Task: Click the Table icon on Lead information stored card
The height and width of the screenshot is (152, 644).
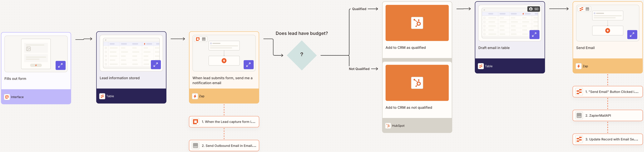Action: pos(103,96)
